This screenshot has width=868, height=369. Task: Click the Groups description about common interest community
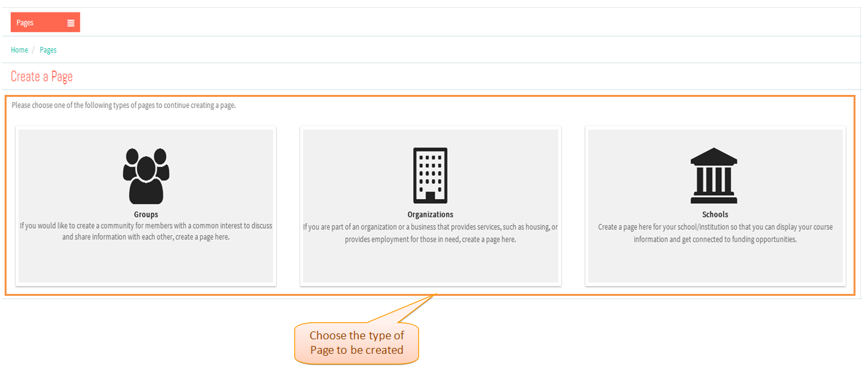[x=146, y=231]
